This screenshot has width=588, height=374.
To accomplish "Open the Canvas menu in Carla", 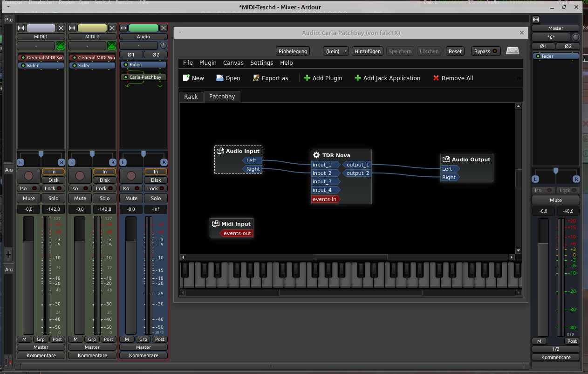I will (233, 63).
